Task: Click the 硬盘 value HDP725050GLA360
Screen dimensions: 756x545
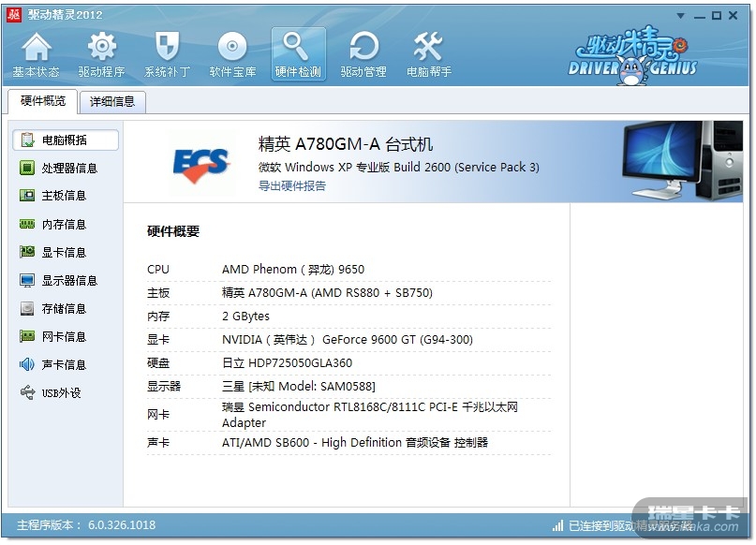Action: point(288,363)
